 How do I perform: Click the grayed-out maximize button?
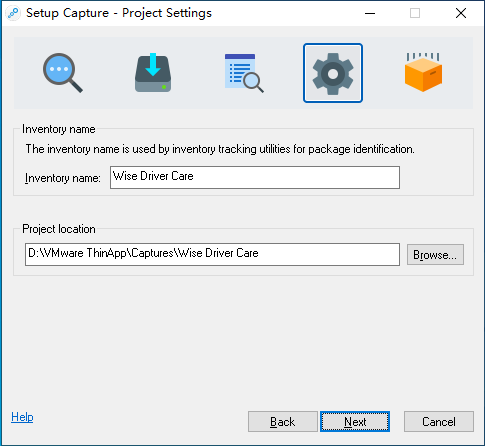click(x=415, y=13)
